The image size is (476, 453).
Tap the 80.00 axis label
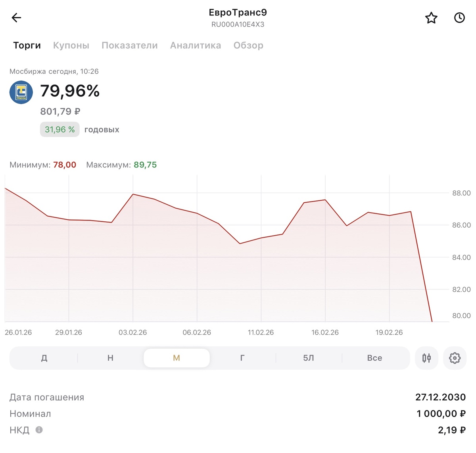point(461,316)
